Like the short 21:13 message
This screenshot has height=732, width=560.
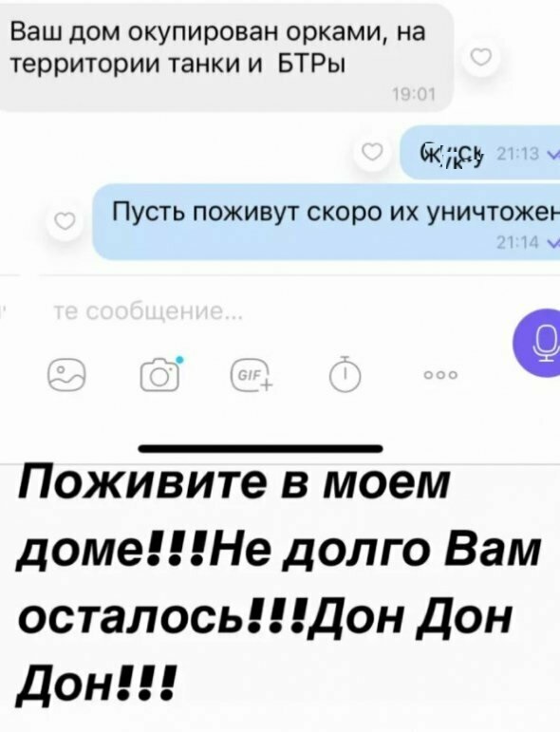click(x=372, y=152)
